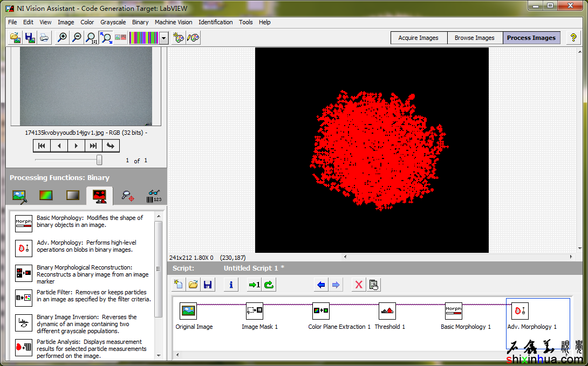Click the source image thumbnail preview

click(86, 86)
